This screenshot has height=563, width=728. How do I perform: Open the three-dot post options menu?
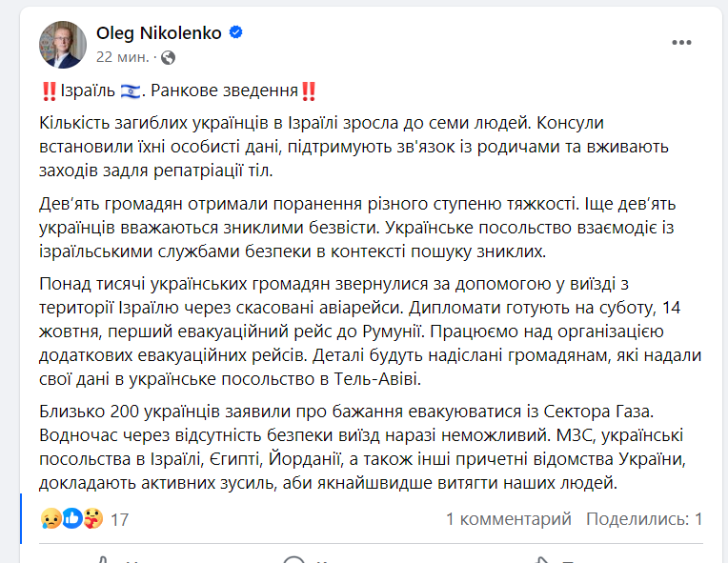(681, 43)
